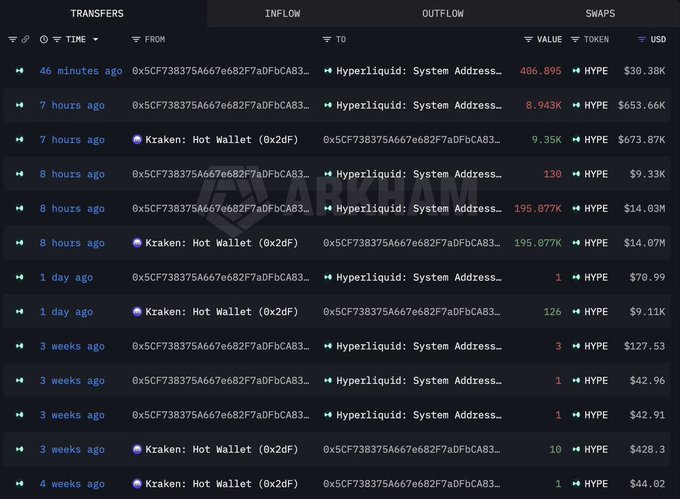Screen dimensions: 680x499
Task: Open the USD column filter
Action: [x=642, y=39]
